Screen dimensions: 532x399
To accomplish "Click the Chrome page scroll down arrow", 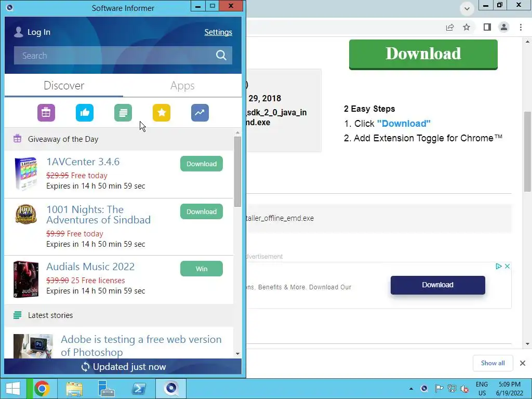I will (528, 344).
